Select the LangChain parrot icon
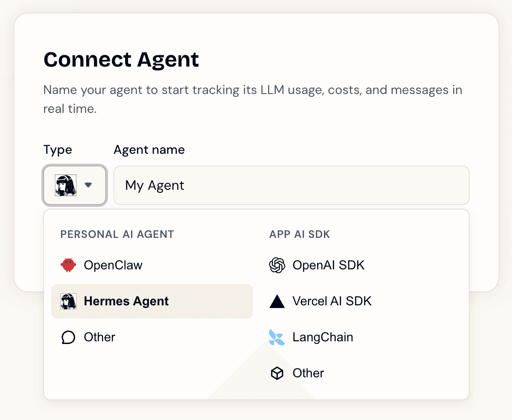This screenshot has width=512, height=420. coord(278,337)
